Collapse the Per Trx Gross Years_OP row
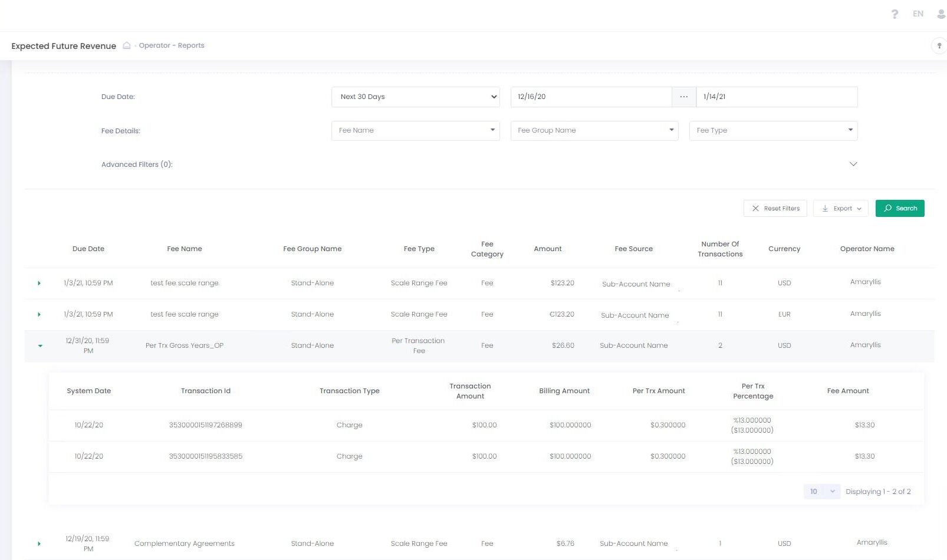 (40, 346)
